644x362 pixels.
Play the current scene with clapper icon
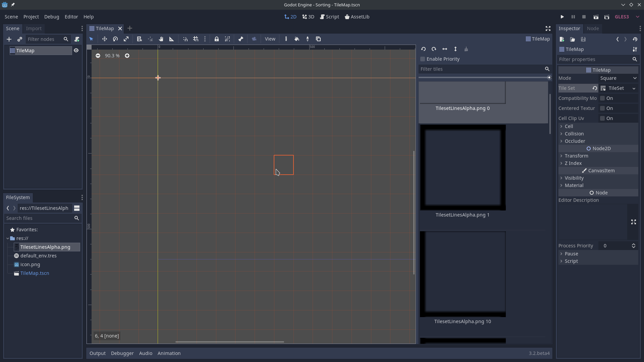(596, 17)
